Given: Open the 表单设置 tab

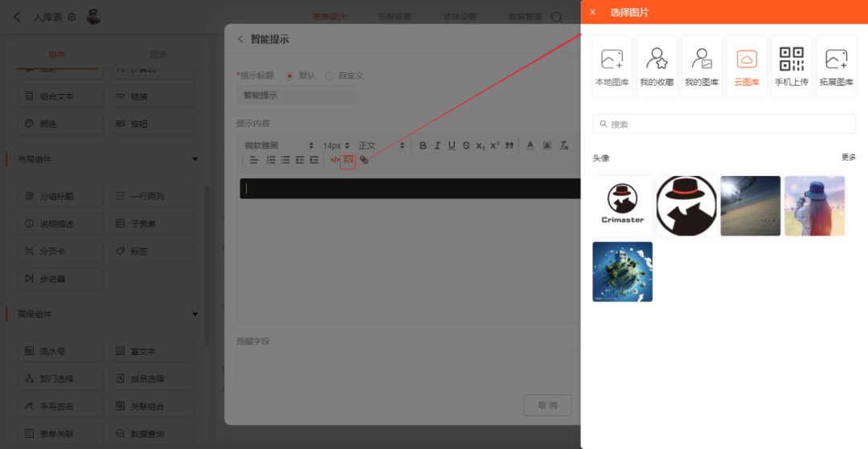Looking at the screenshot, I should [x=460, y=17].
